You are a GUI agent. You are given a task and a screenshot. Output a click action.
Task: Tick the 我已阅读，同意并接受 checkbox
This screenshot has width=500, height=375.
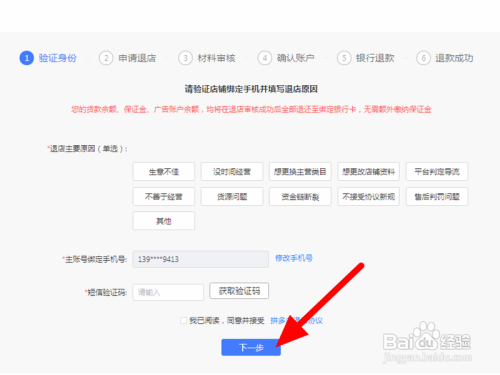click(x=183, y=321)
